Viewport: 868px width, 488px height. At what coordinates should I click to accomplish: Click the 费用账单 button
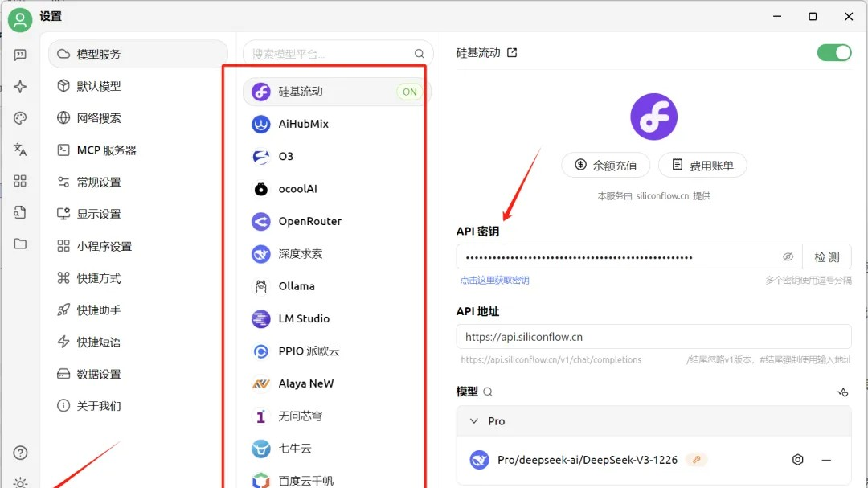click(x=702, y=165)
